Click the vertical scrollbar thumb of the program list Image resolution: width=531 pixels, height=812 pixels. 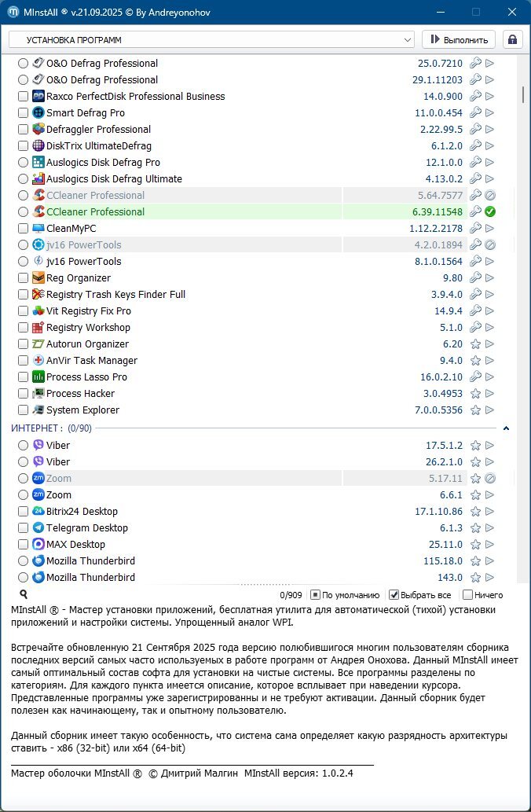[522, 94]
